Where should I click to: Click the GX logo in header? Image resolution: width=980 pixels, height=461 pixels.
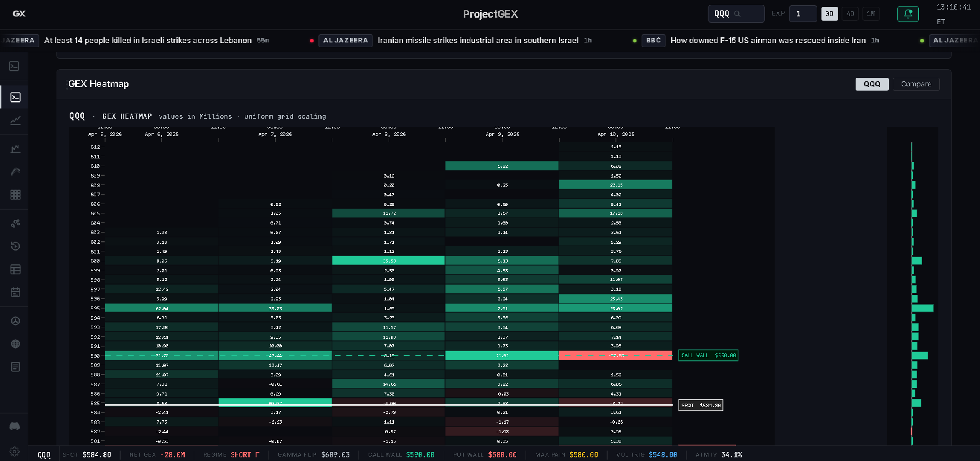[x=19, y=14]
